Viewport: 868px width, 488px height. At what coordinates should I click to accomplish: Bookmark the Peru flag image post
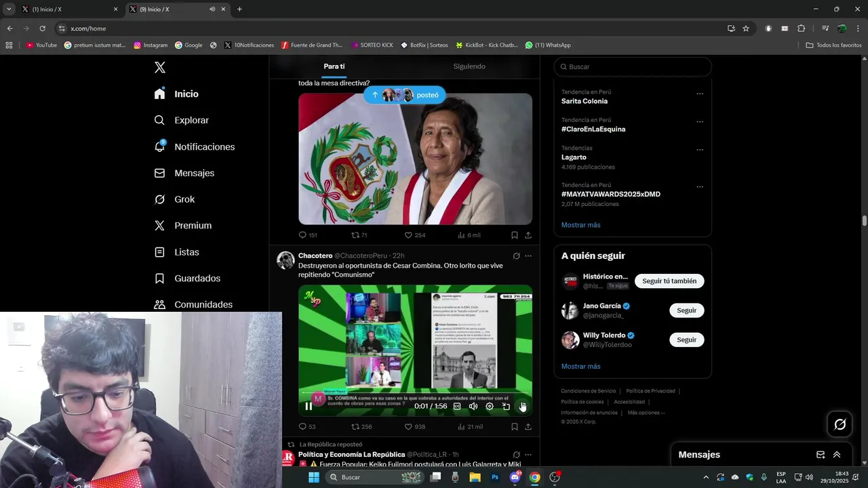(514, 235)
